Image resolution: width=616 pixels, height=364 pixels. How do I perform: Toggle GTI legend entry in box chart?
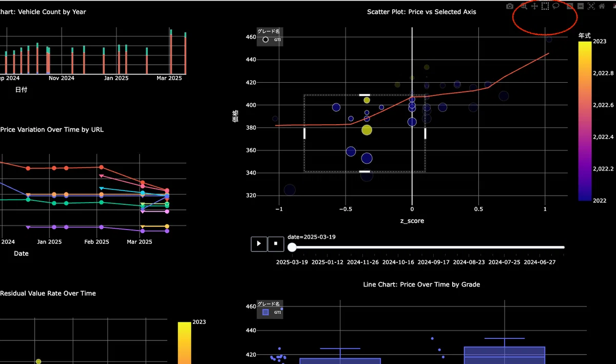tap(270, 312)
